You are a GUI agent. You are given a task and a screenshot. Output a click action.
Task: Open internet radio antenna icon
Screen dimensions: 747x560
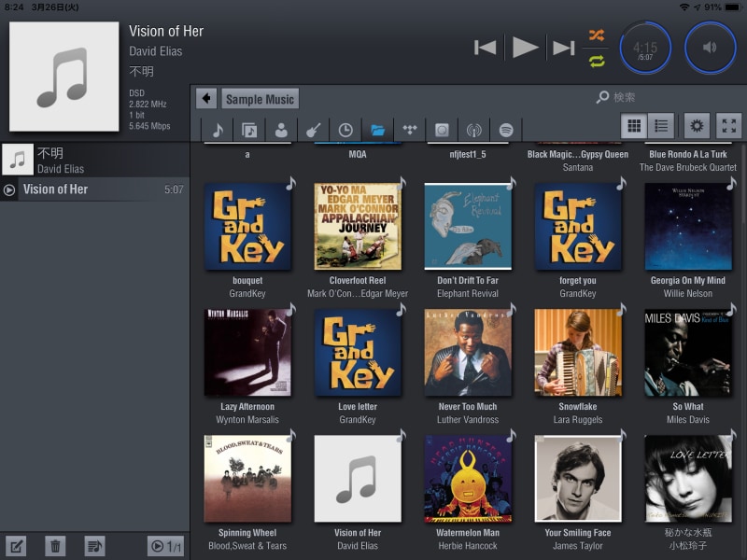(x=473, y=130)
